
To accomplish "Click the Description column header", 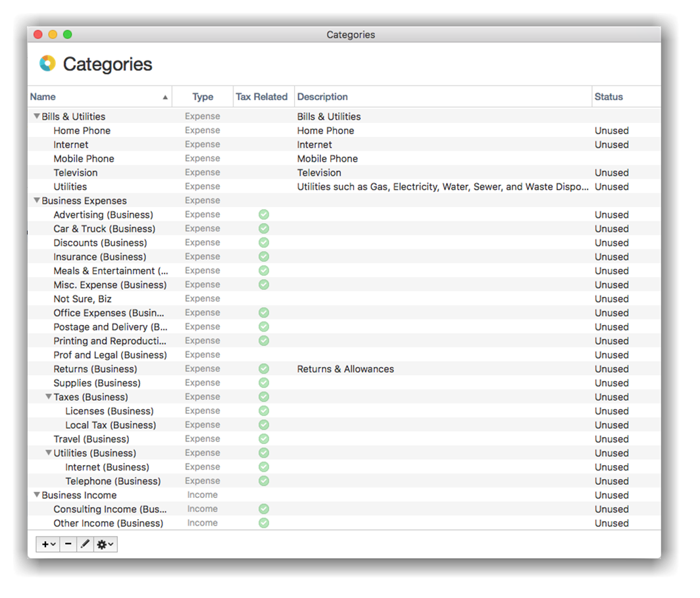I will click(x=322, y=97).
